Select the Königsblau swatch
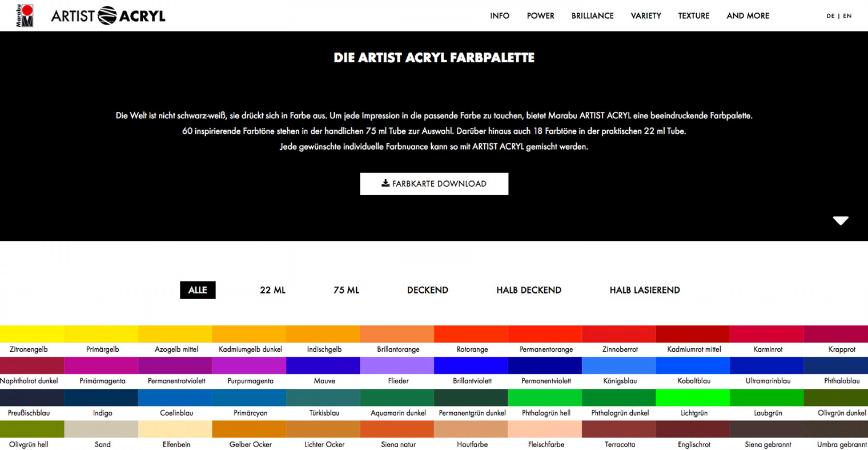This screenshot has width=868, height=450. click(619, 365)
